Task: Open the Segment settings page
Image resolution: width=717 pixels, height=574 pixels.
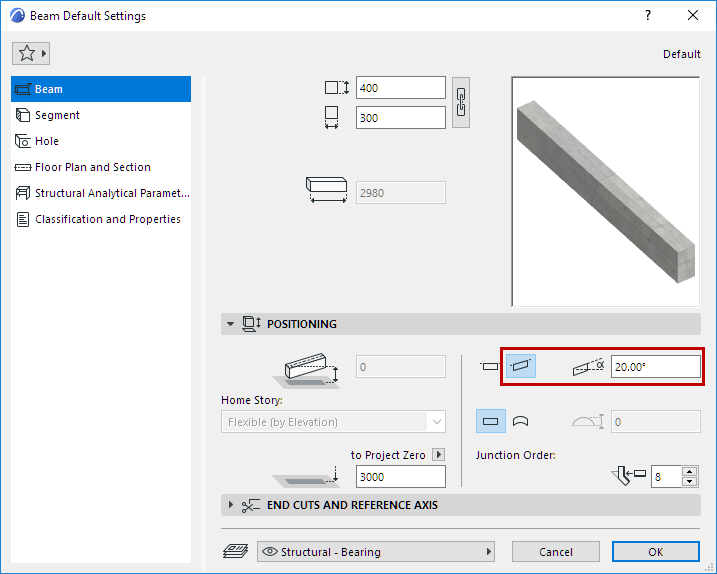Action: (101, 115)
